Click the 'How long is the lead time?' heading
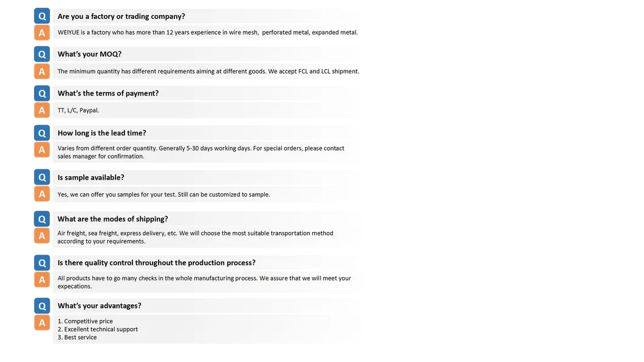 tap(101, 133)
